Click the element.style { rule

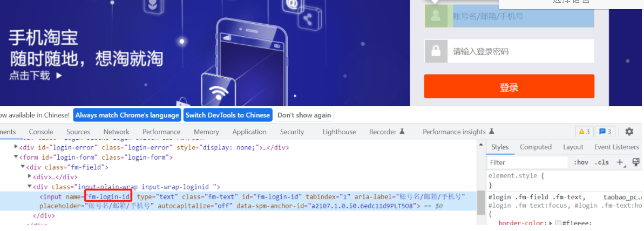516,175
